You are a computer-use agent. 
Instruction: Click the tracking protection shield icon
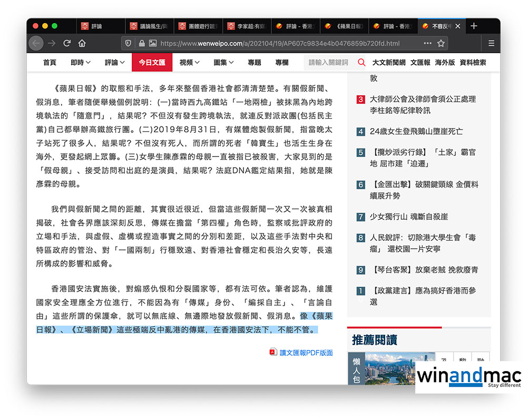128,43
